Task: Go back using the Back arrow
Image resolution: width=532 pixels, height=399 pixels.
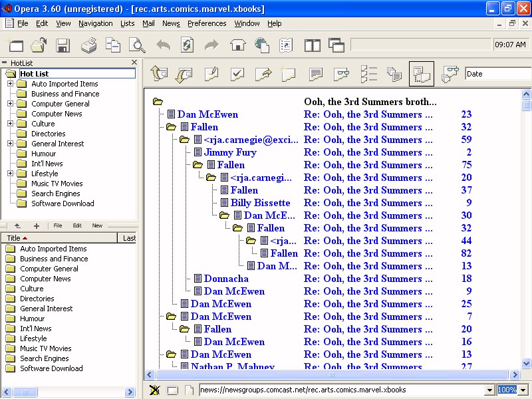Action: click(x=163, y=45)
